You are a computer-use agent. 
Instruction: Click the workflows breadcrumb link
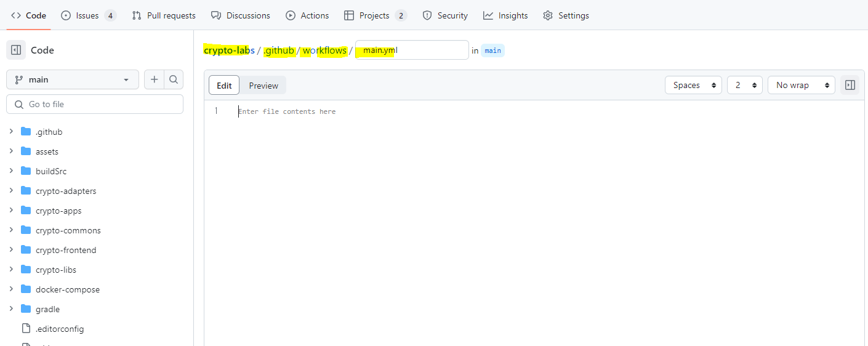[324, 50]
